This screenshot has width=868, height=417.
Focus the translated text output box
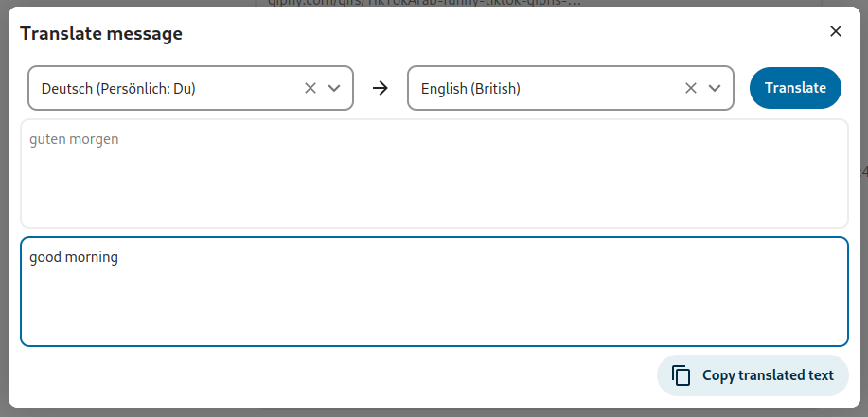pyautogui.click(x=434, y=291)
